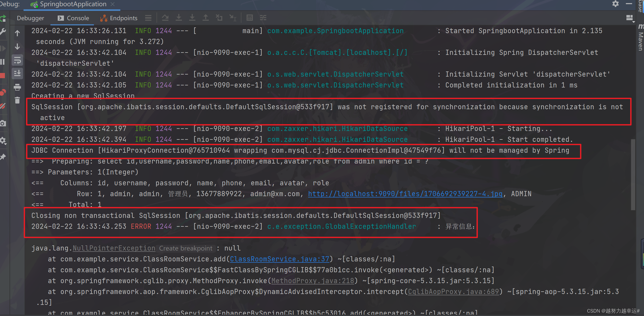Click the up arrow in console gutter
The image size is (644, 316).
pyautogui.click(x=17, y=33)
